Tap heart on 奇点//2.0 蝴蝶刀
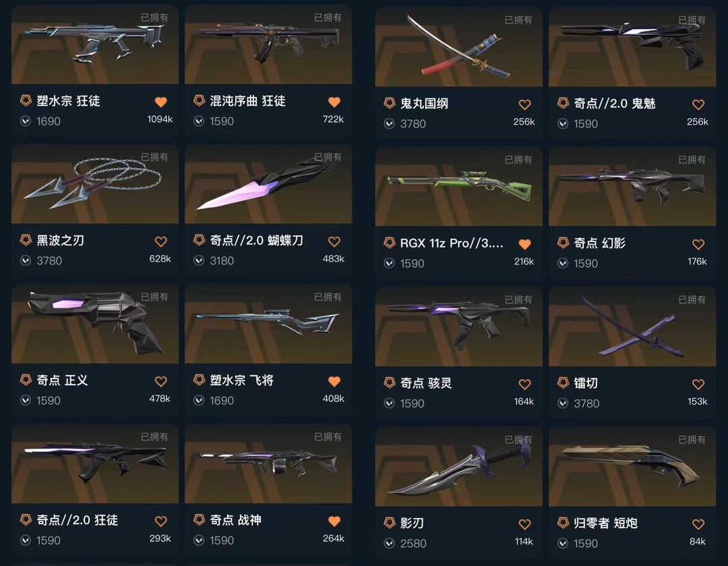The width and height of the screenshot is (728, 566). pos(334,242)
